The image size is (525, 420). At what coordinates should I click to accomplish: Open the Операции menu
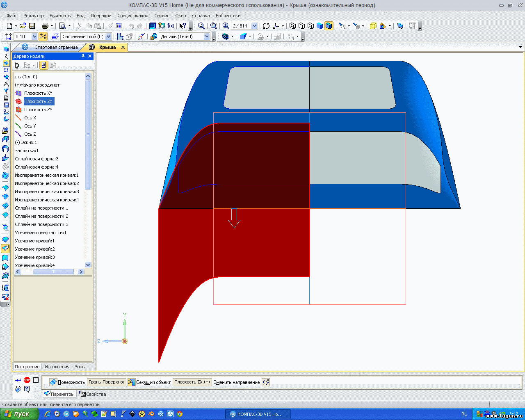101,16
